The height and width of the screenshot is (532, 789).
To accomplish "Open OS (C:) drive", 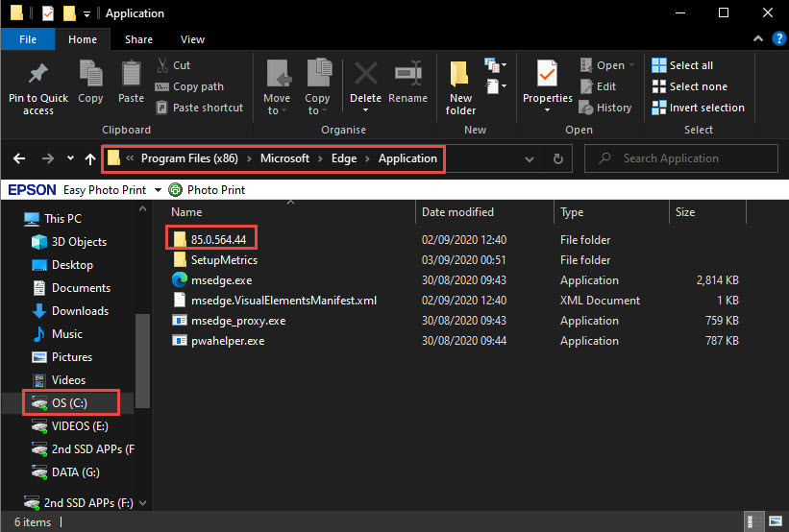I will point(60,403).
